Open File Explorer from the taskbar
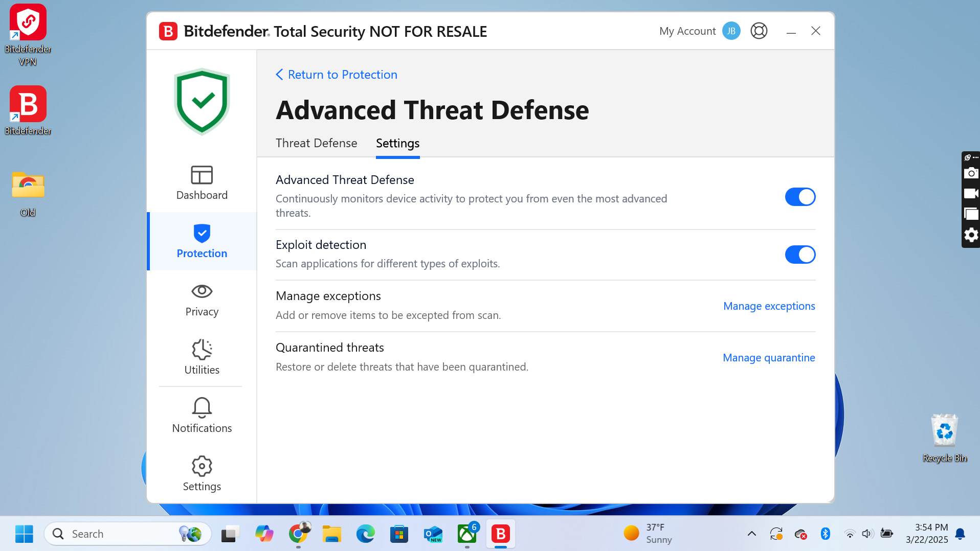The image size is (980, 551). [332, 534]
